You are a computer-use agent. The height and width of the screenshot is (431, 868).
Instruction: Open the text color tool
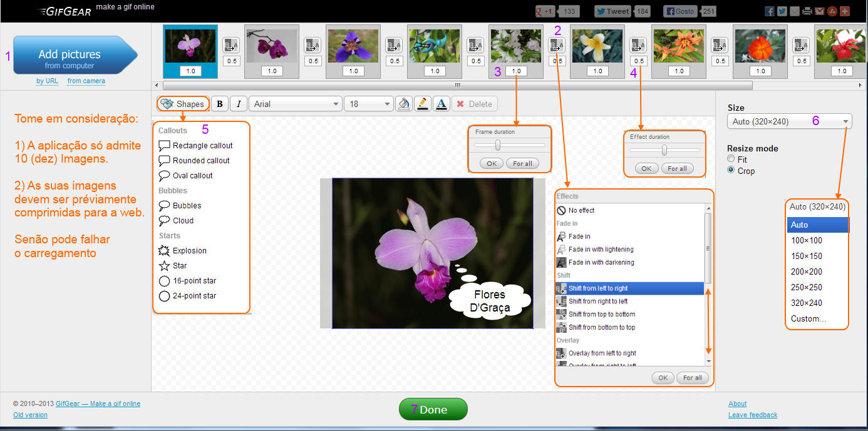442,104
